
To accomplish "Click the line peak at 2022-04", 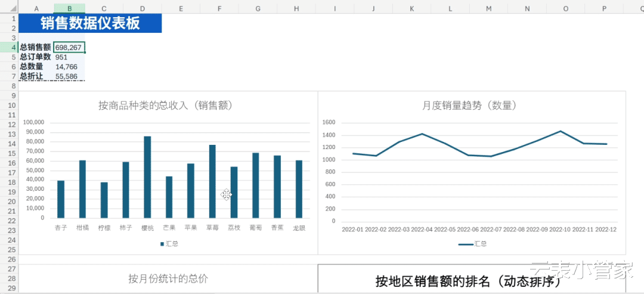I will pos(422,134).
